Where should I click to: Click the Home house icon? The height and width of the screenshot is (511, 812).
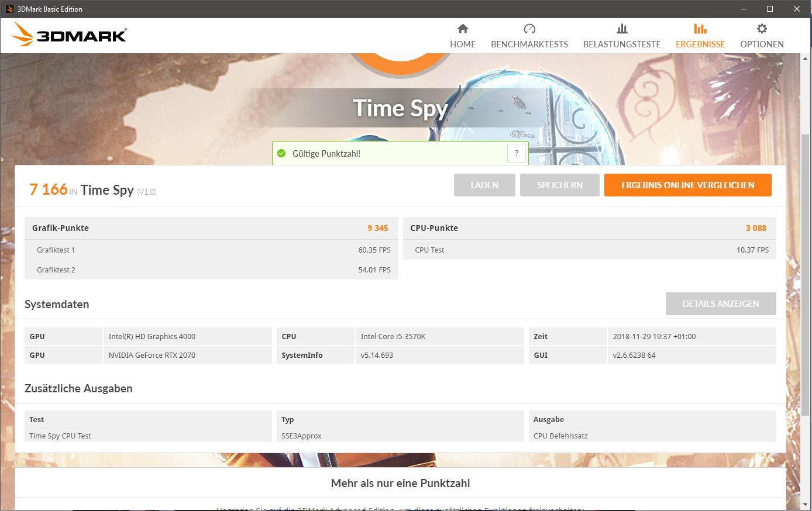click(x=463, y=29)
